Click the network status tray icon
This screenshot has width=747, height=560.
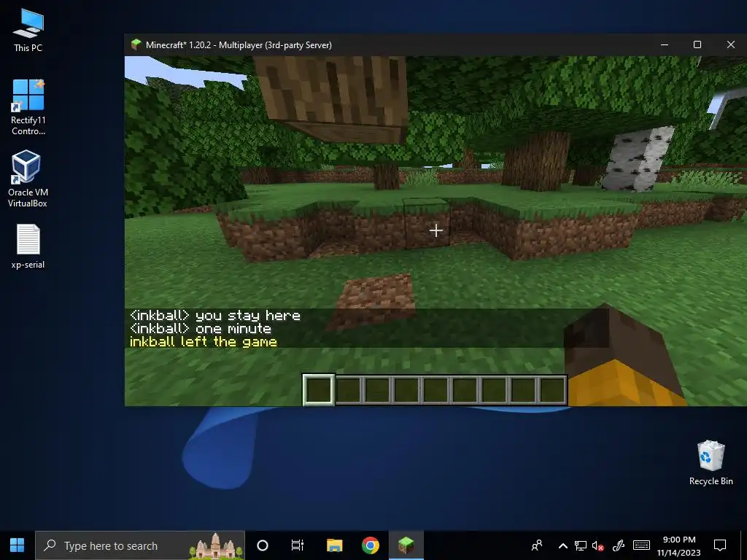(580, 545)
